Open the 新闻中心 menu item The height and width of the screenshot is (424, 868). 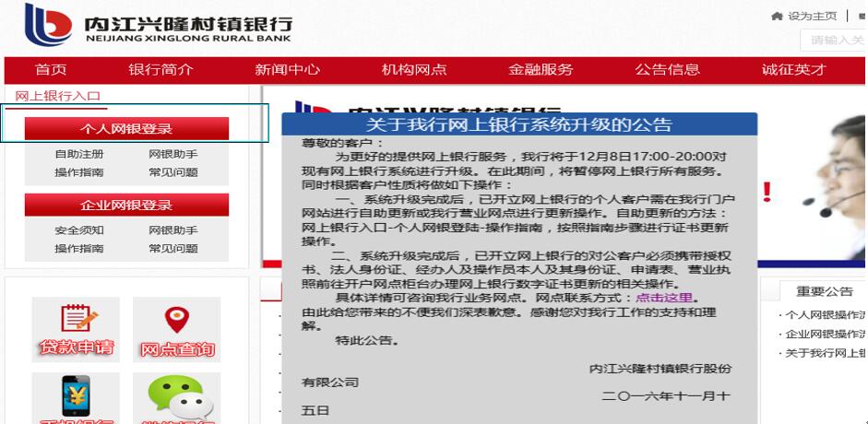click(x=287, y=70)
